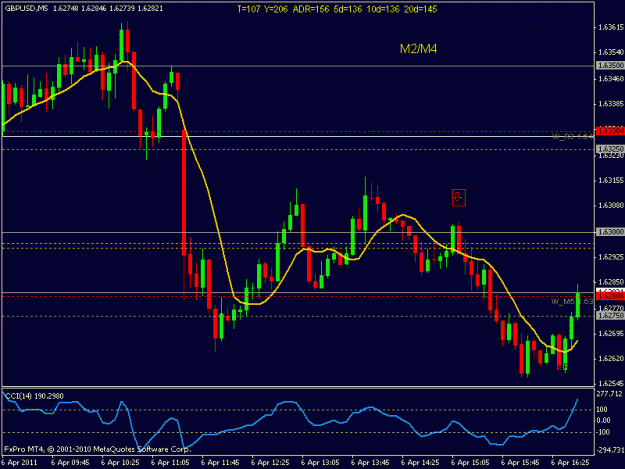Click the 1.63155 price scale value
The image size is (625, 469).
(x=611, y=181)
